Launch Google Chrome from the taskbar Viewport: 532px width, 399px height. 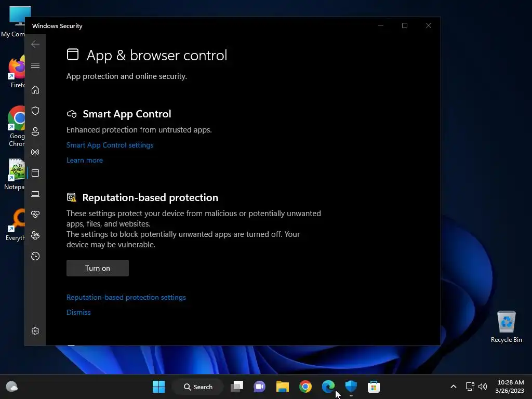pyautogui.click(x=305, y=387)
